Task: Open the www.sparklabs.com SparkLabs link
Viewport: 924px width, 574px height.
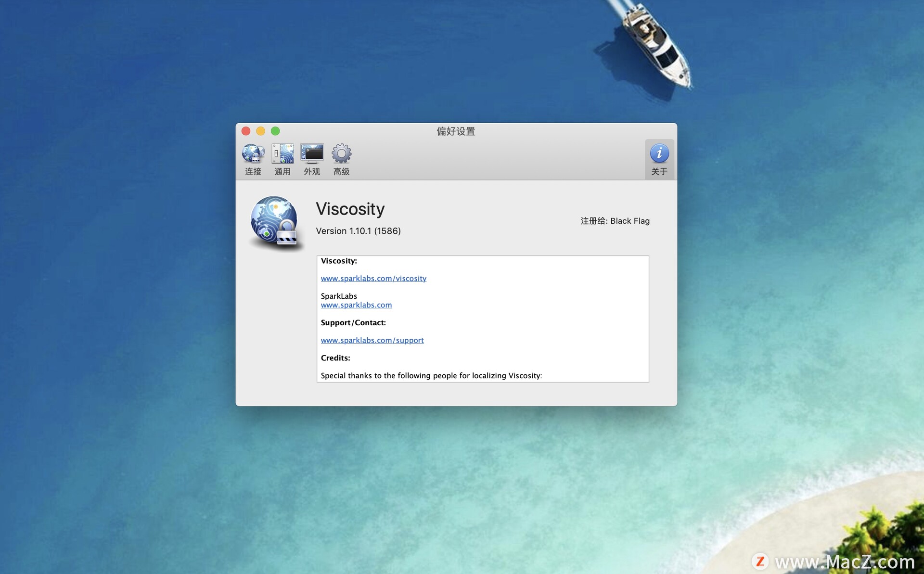Action: 356,305
